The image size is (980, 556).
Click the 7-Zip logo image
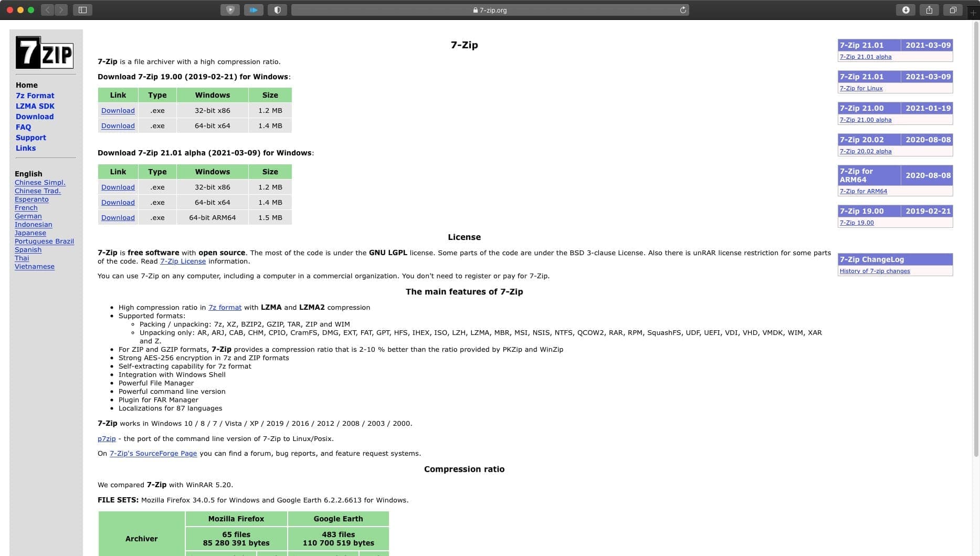click(x=45, y=53)
